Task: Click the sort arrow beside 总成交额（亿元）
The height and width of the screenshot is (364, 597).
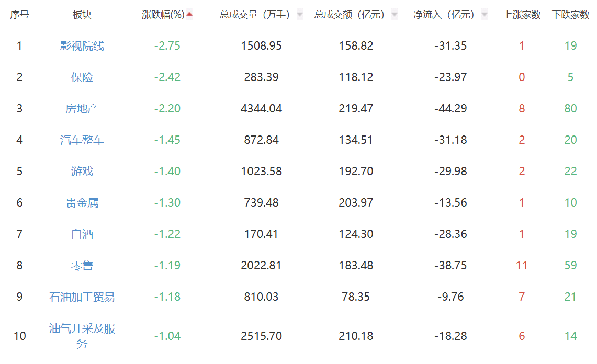Action: point(395,15)
